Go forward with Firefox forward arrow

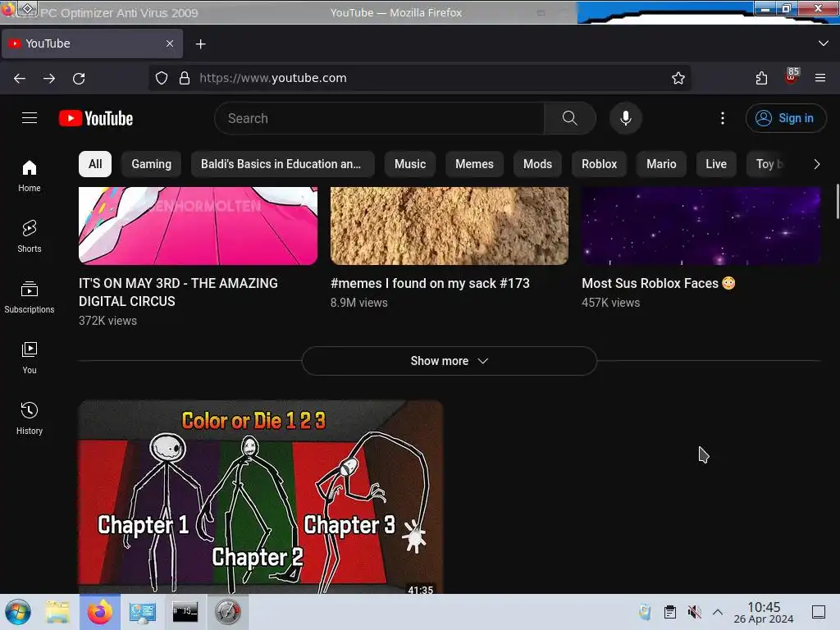49,78
